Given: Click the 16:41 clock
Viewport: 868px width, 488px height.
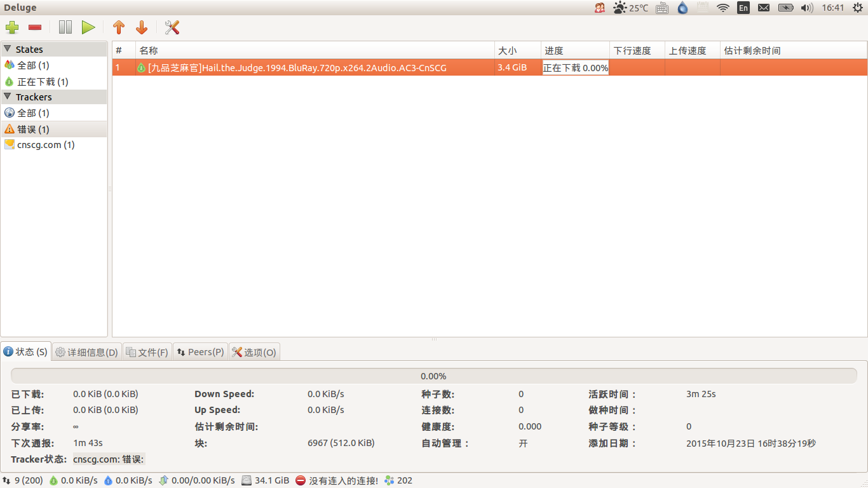Looking at the screenshot, I should [833, 8].
